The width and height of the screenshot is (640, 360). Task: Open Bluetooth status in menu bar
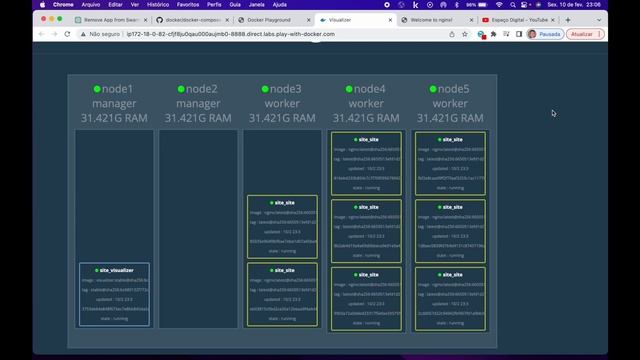point(456,5)
